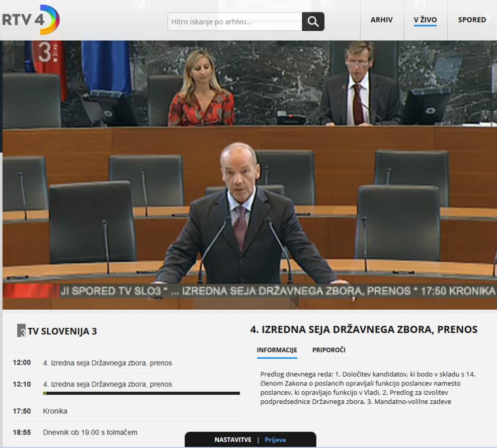
Task: Open NASTAVITVE settings
Action: [233, 440]
